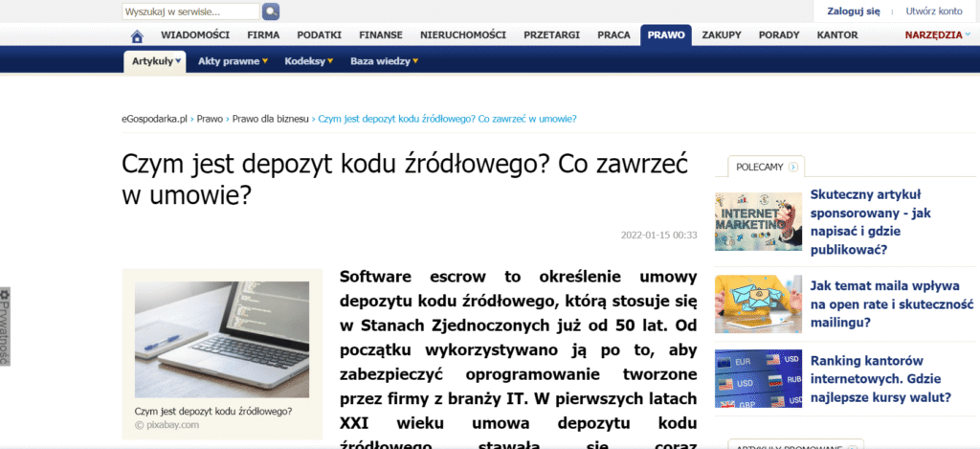The width and height of the screenshot is (980, 449).
Task: Expand the Artykuły dropdown menu
Action: pos(156,61)
